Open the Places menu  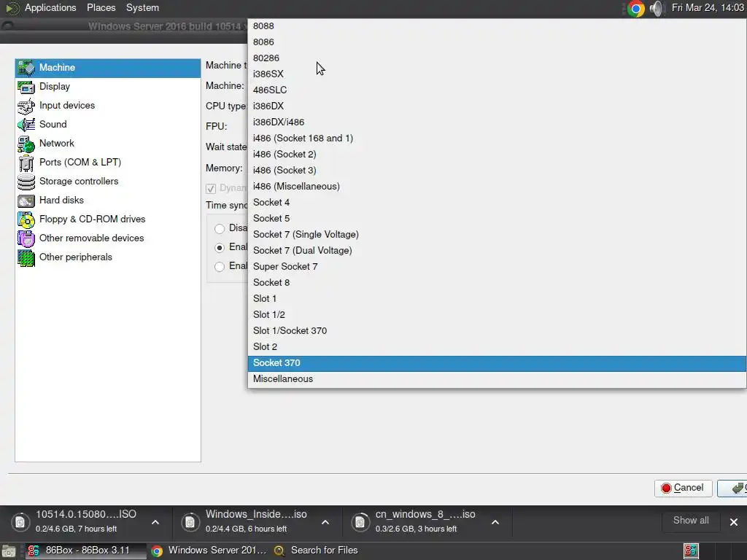[101, 8]
